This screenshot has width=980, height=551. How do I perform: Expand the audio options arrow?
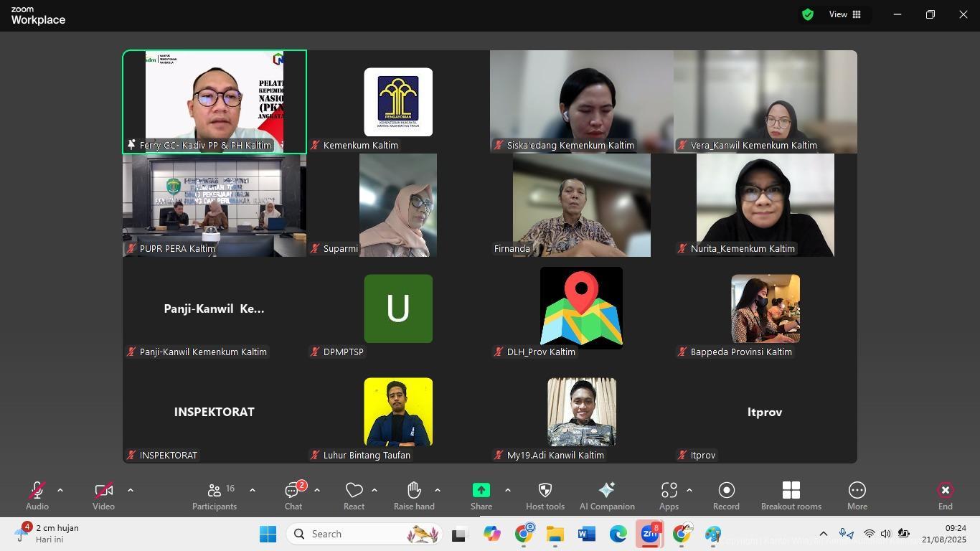tap(60, 490)
